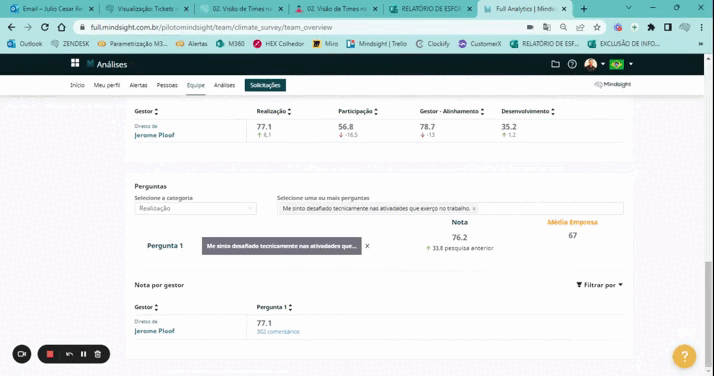The height and width of the screenshot is (376, 714).
Task: Open the Chrome three-dot menu
Action: click(702, 27)
